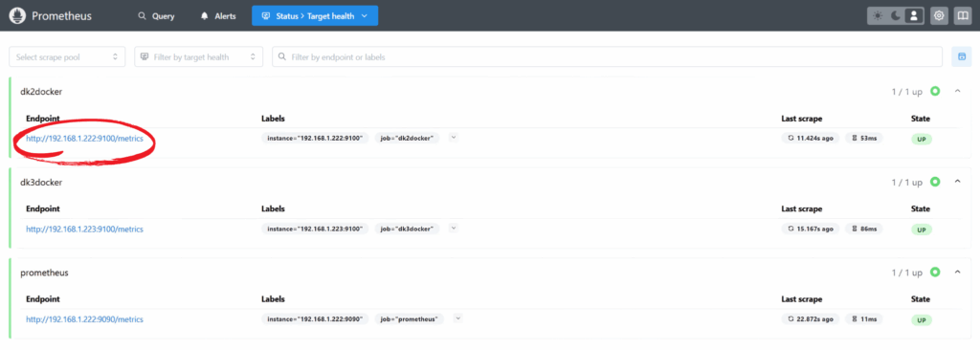This screenshot has width=980, height=350.
Task: Click the UP state badge for prometheus
Action: 922,320
